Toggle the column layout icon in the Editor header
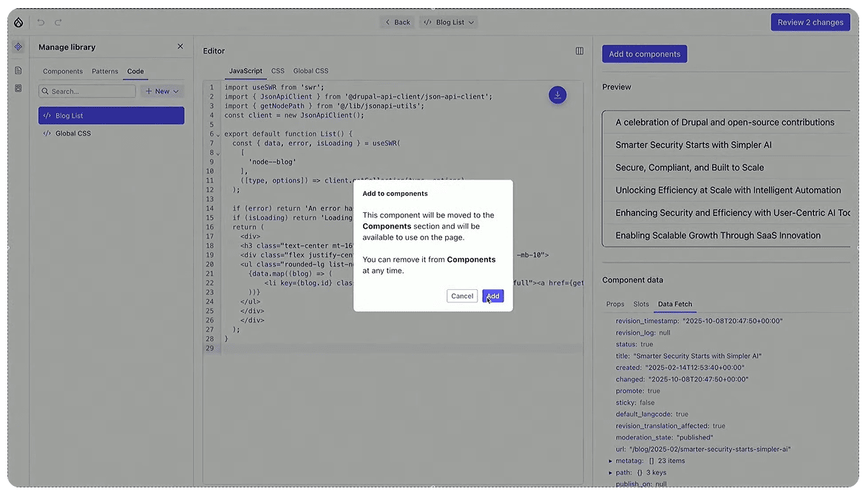 coord(580,50)
